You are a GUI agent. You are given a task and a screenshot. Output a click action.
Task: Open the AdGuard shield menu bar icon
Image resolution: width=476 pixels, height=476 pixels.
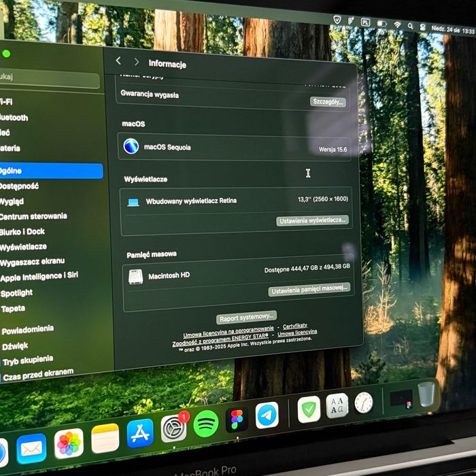point(337,20)
